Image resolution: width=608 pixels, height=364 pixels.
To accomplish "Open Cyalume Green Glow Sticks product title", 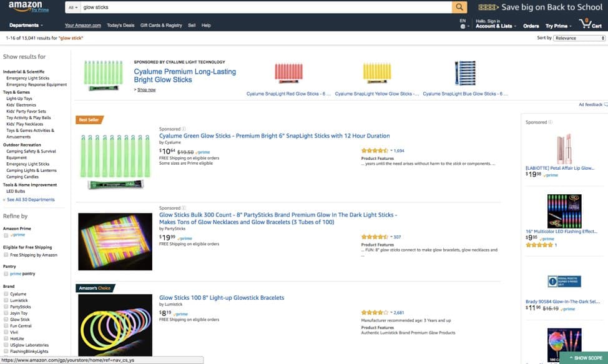I will click(x=274, y=135).
